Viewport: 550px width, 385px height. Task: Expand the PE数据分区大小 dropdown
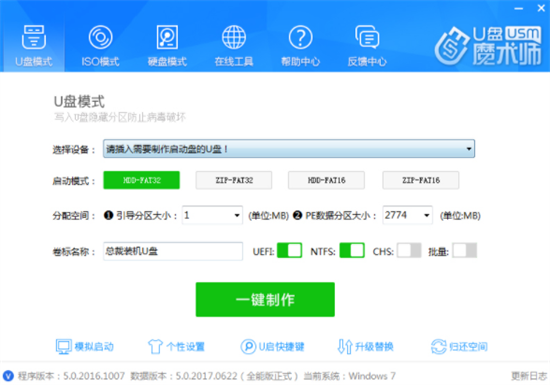[x=407, y=215]
